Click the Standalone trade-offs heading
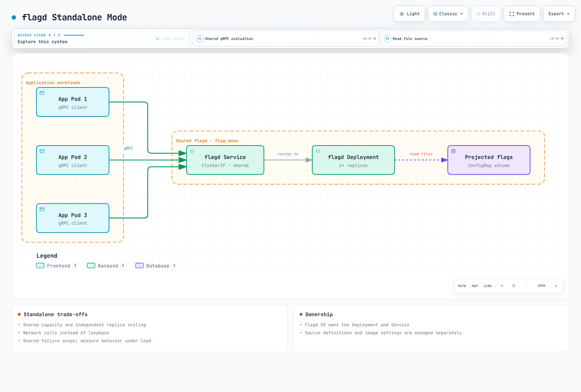Viewport: 581px width, 392px height. (x=56, y=315)
